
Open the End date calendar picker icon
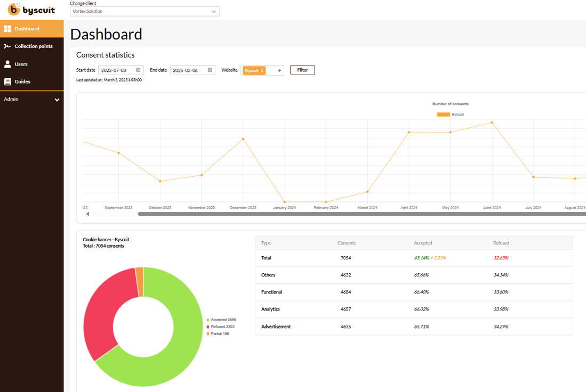click(210, 70)
